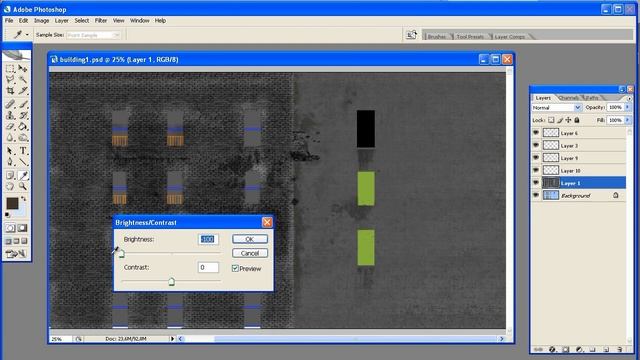Select the Pen tool
This screenshot has width=640, height=360.
10,162
